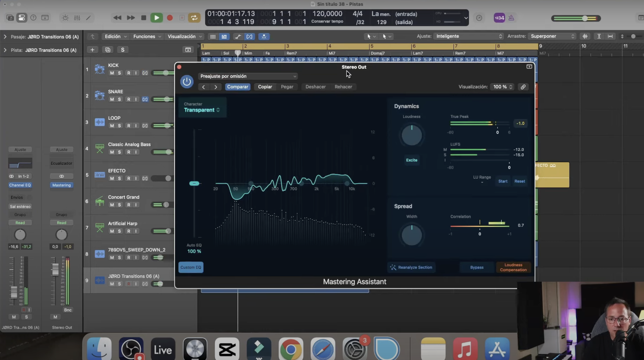This screenshot has width=644, height=360.
Task: Open the Character Transparent selector
Action: (202, 110)
